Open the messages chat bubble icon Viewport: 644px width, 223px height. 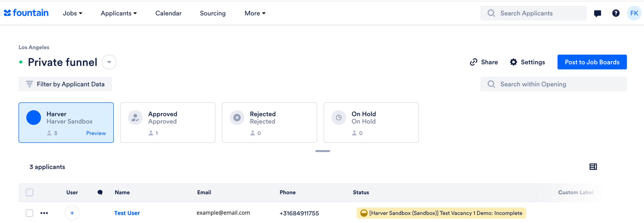597,13
